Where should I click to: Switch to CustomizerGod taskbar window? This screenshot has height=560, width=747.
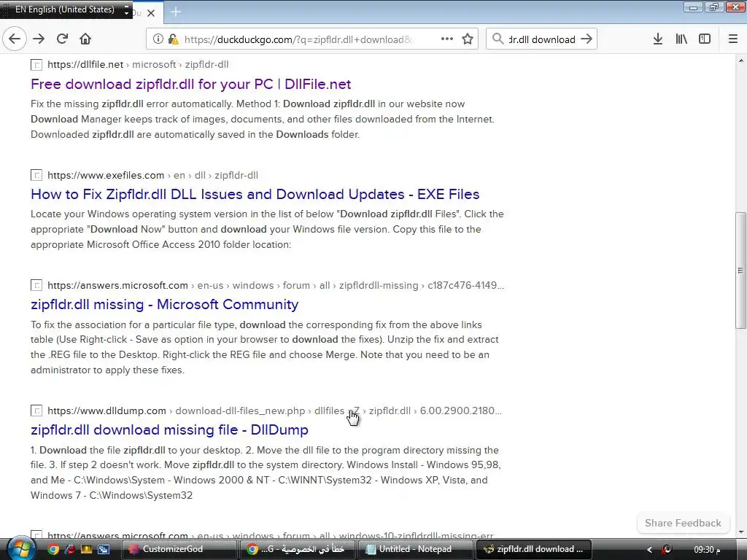(179, 549)
